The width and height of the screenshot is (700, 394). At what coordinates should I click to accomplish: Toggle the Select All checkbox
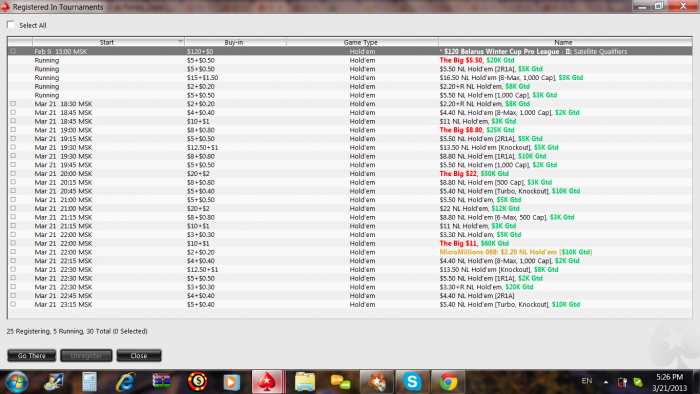tap(11, 25)
